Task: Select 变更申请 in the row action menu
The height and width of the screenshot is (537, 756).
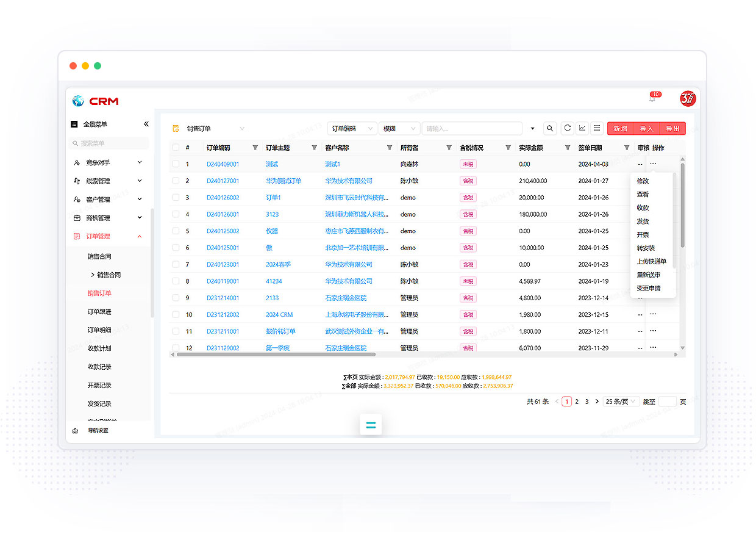Action: (x=648, y=289)
